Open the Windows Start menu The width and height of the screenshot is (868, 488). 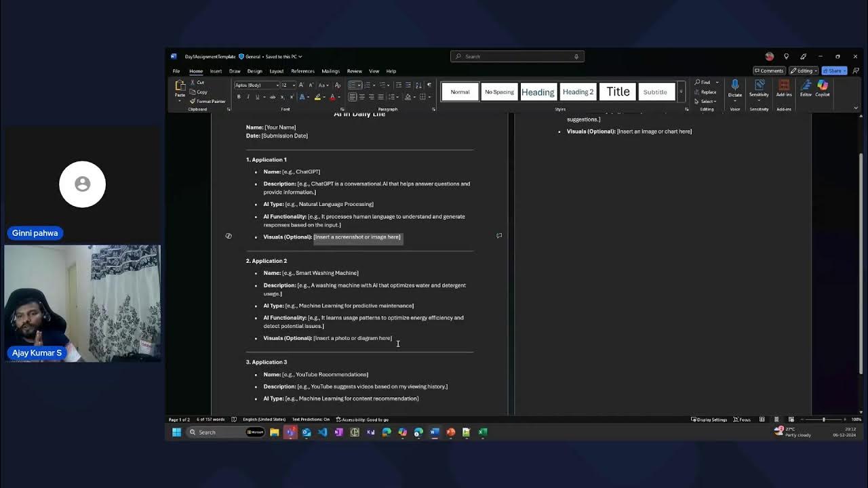tap(177, 432)
